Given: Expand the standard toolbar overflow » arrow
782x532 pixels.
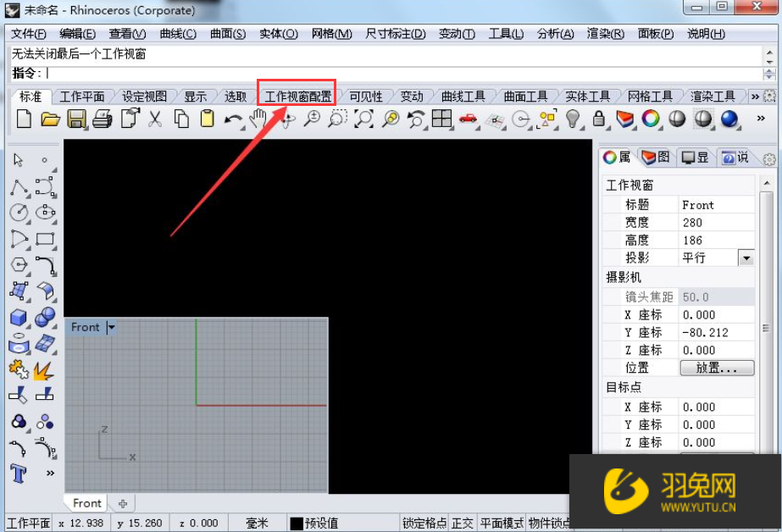Looking at the screenshot, I should click(761, 119).
